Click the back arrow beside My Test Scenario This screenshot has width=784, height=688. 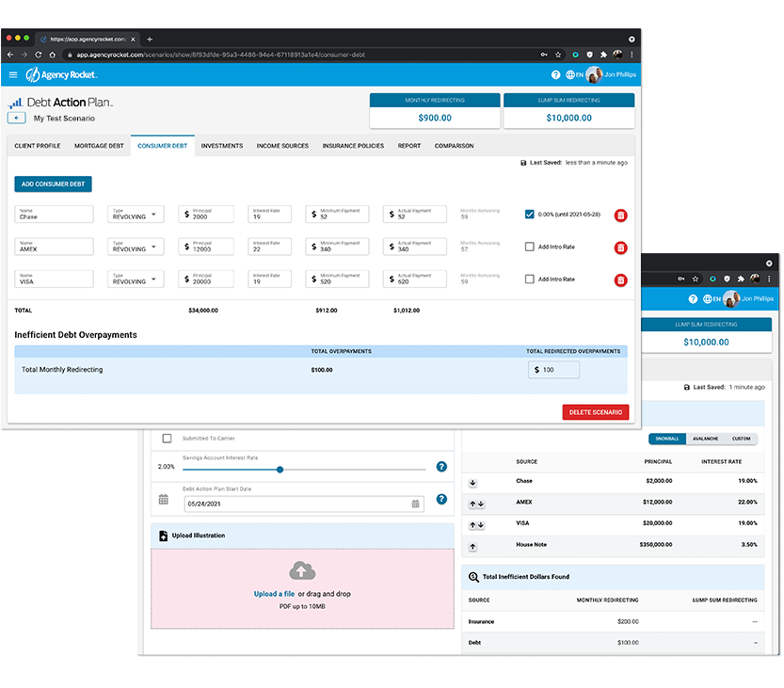tap(16, 118)
